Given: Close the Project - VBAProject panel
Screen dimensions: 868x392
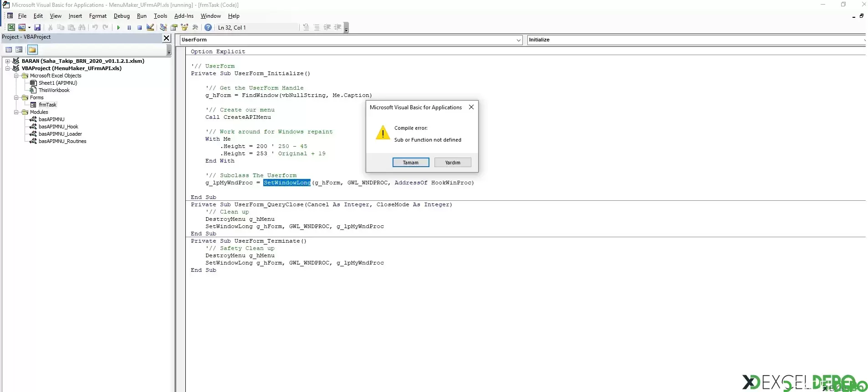Looking at the screenshot, I should [167, 38].
